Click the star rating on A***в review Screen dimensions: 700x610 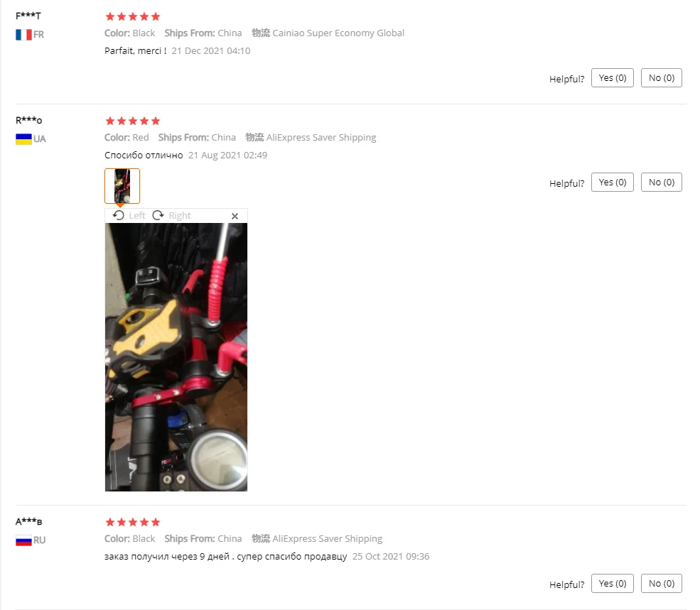click(133, 522)
